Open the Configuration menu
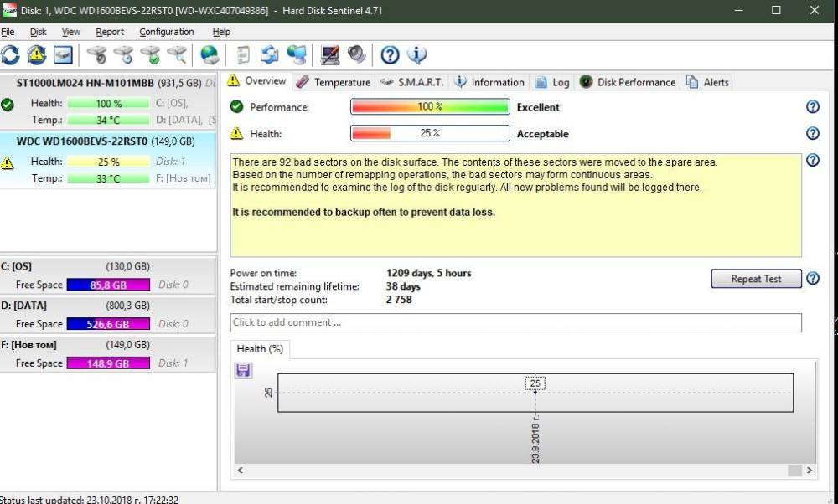Screen dimensions: 838x504 (166, 32)
